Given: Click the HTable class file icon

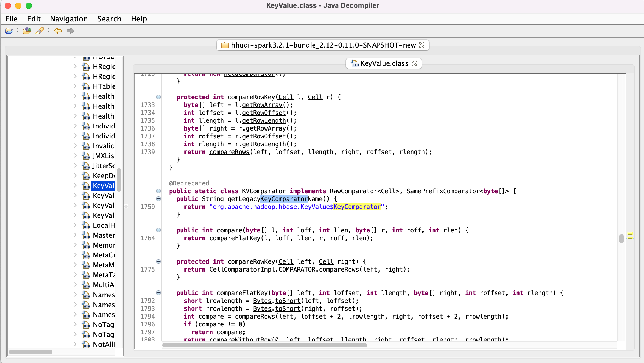Looking at the screenshot, I should coord(86,86).
